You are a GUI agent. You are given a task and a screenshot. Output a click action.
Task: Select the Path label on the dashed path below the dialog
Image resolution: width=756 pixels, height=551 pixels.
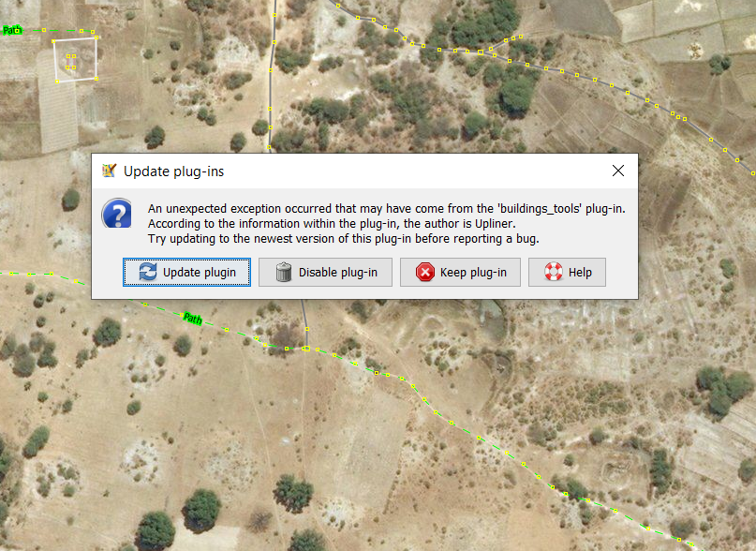[192, 319]
